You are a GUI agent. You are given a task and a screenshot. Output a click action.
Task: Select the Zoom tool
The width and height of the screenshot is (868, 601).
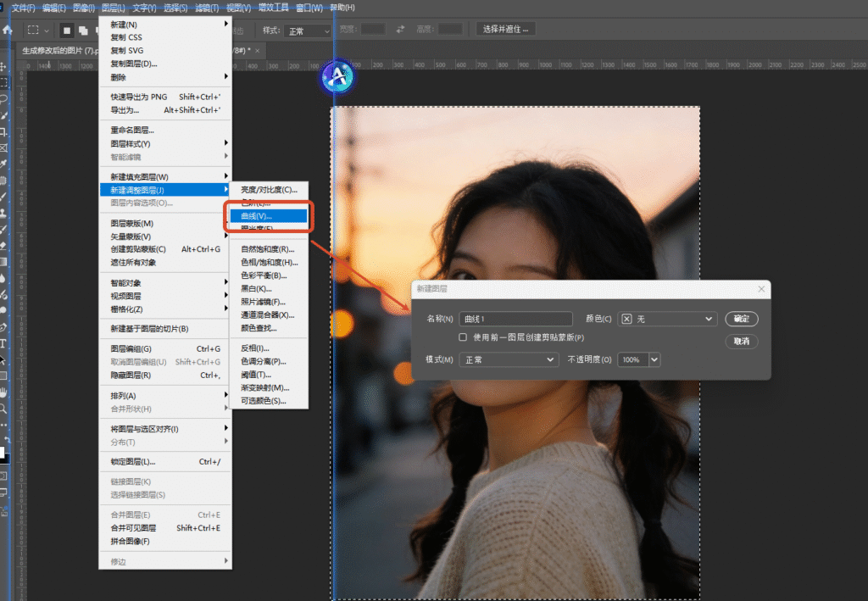pos(4,408)
